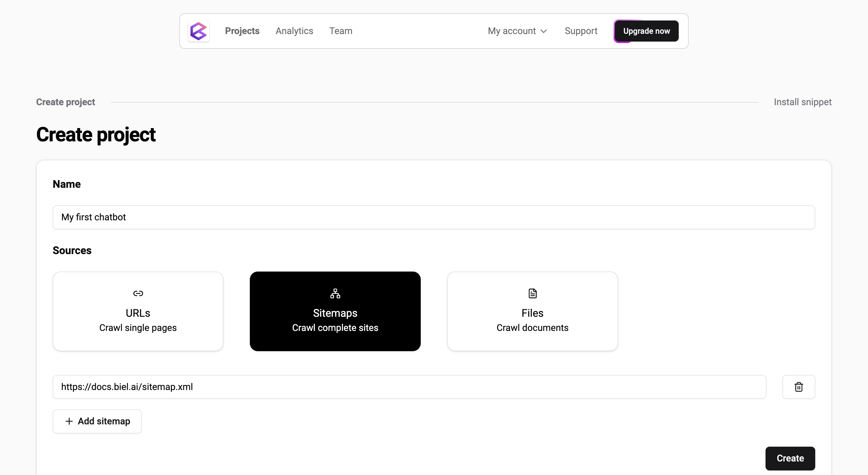Click the Add sitemap link
The height and width of the screenshot is (475, 868).
[96, 421]
